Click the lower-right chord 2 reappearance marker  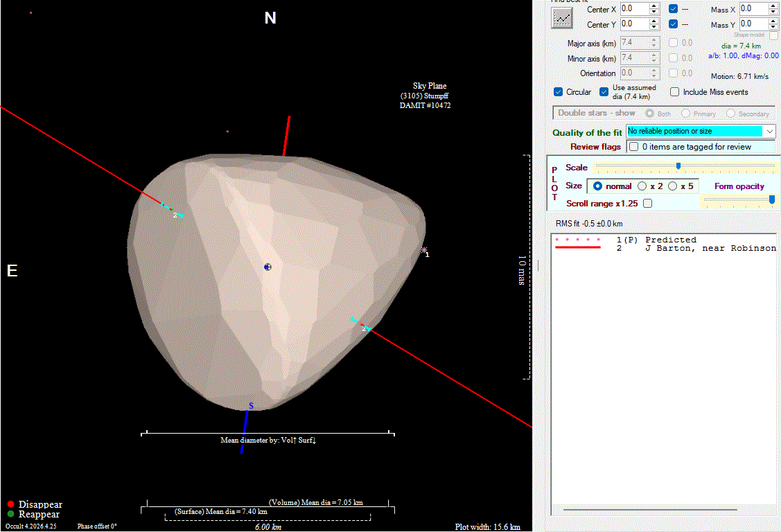coord(362,324)
